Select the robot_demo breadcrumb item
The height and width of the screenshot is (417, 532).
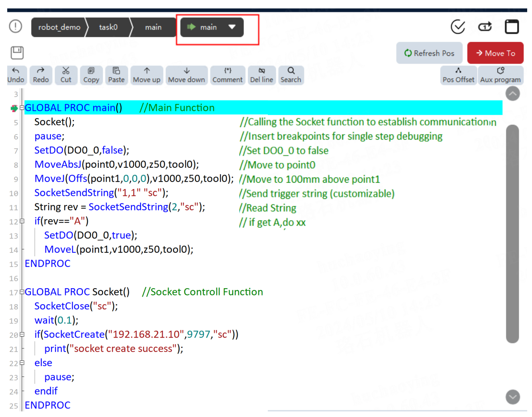(59, 27)
